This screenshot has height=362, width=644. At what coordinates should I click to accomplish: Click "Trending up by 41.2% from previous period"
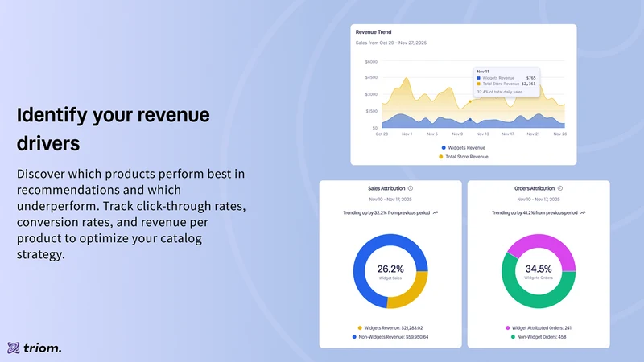tap(535, 212)
